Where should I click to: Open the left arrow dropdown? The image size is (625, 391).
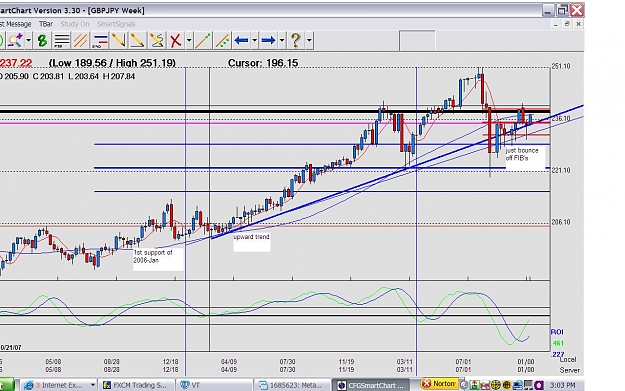(254, 40)
